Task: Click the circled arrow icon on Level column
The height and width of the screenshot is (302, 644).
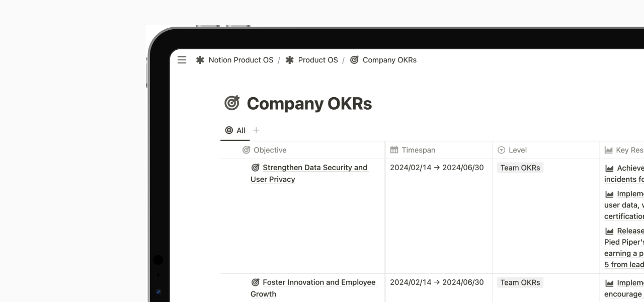Action: pos(502,149)
